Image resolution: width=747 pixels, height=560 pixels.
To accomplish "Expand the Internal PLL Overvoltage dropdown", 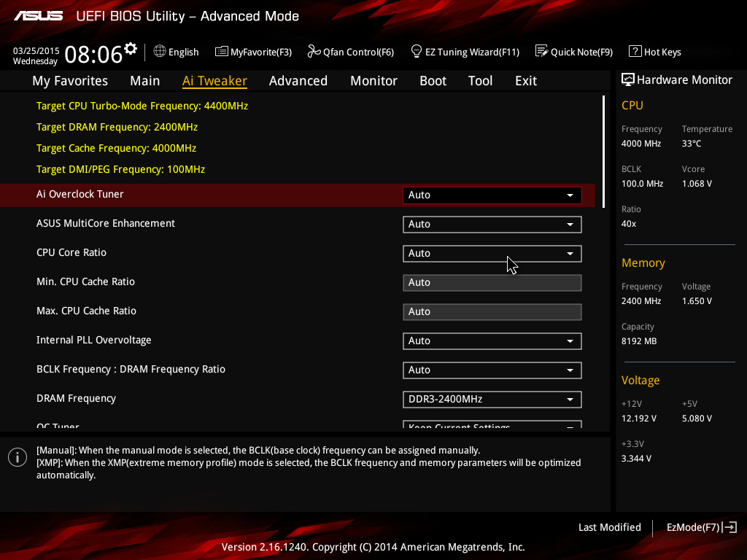I will [x=492, y=341].
